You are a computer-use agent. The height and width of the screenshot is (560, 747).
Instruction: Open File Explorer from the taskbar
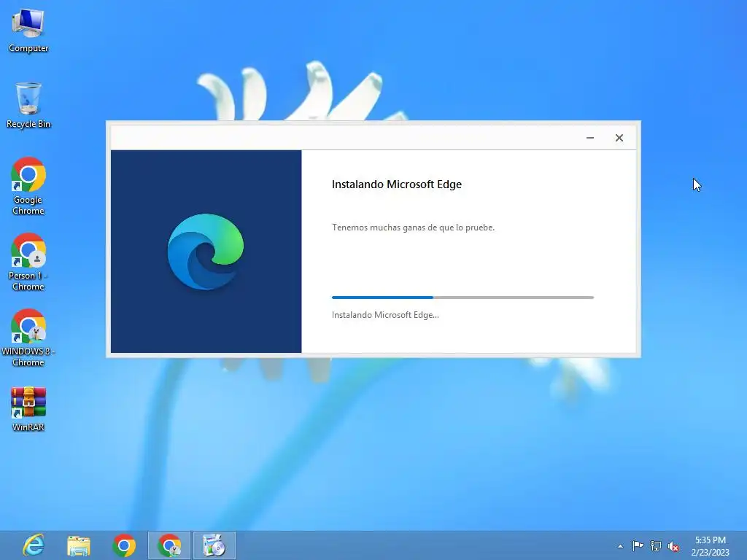pyautogui.click(x=79, y=545)
